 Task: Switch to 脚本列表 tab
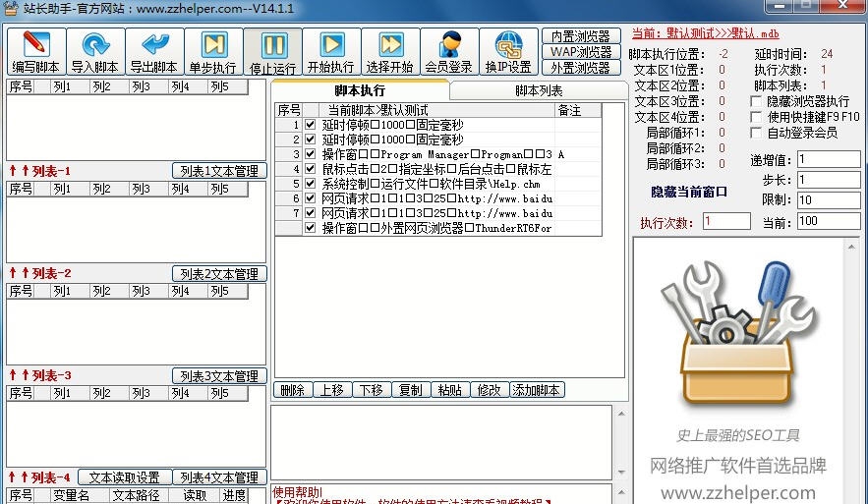(538, 90)
